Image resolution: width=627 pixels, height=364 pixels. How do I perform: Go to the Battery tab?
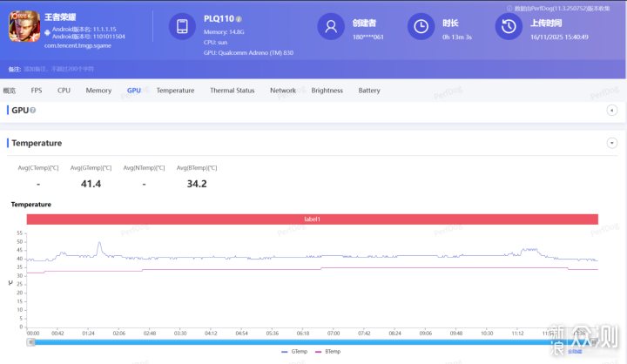pyautogui.click(x=369, y=91)
